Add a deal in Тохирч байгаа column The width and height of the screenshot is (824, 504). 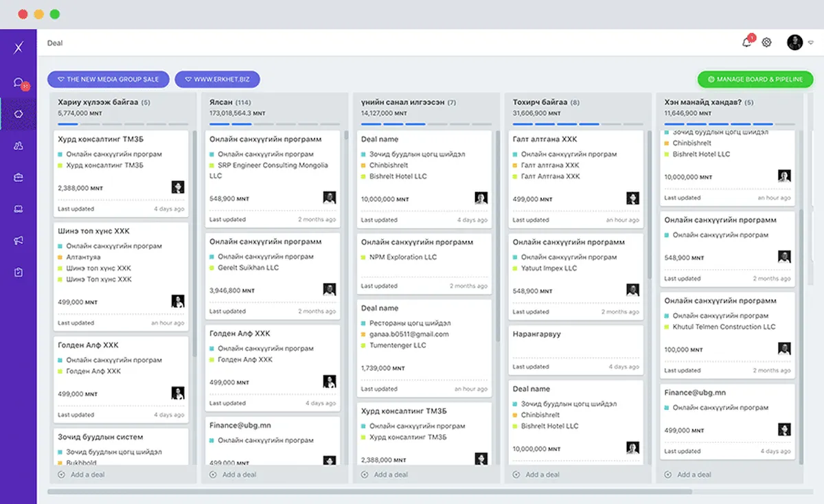(x=536, y=474)
